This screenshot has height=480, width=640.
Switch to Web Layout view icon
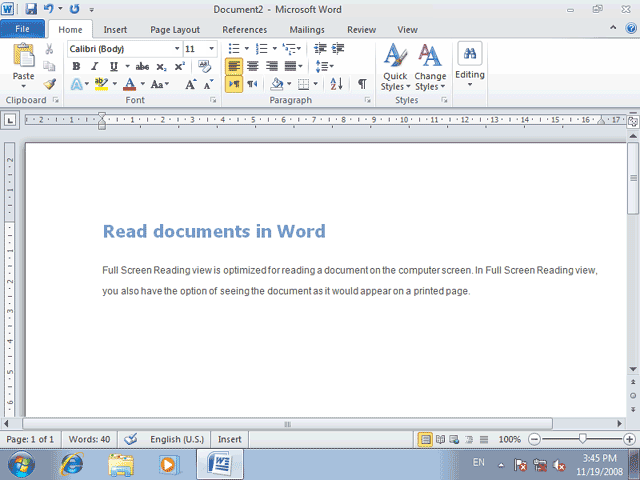coord(454,440)
